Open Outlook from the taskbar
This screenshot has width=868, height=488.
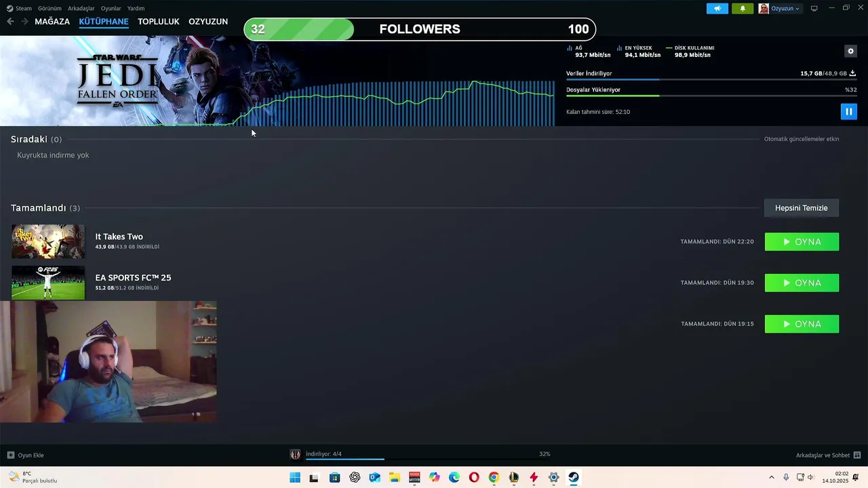point(374,478)
